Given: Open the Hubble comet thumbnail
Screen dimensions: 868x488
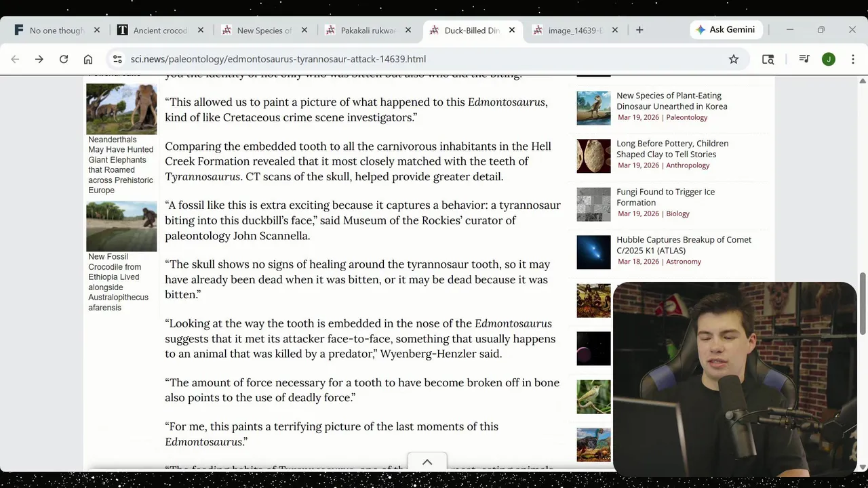Looking at the screenshot, I should coord(593,252).
